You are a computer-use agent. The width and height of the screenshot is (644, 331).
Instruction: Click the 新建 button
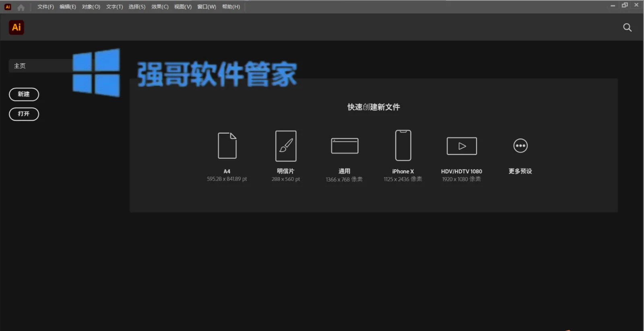pos(24,94)
